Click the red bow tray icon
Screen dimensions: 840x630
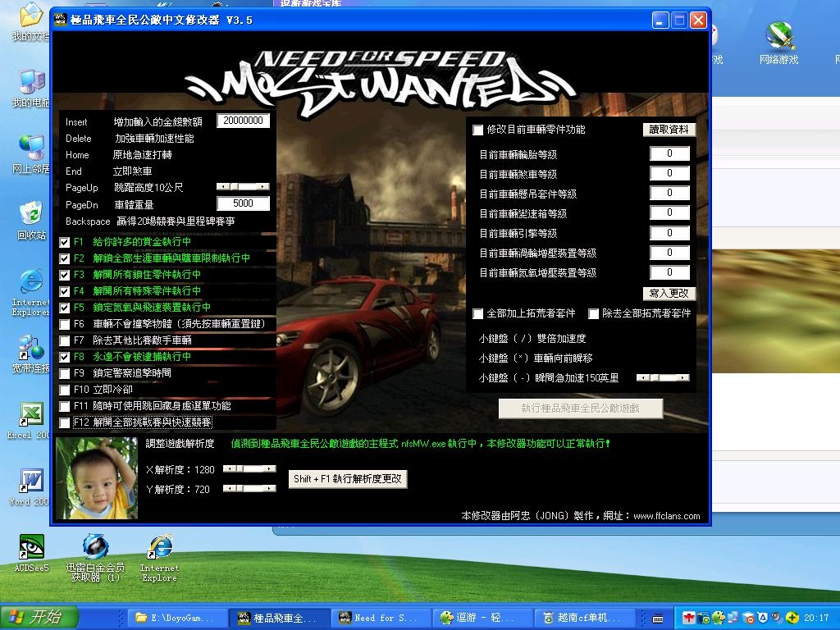click(x=689, y=619)
